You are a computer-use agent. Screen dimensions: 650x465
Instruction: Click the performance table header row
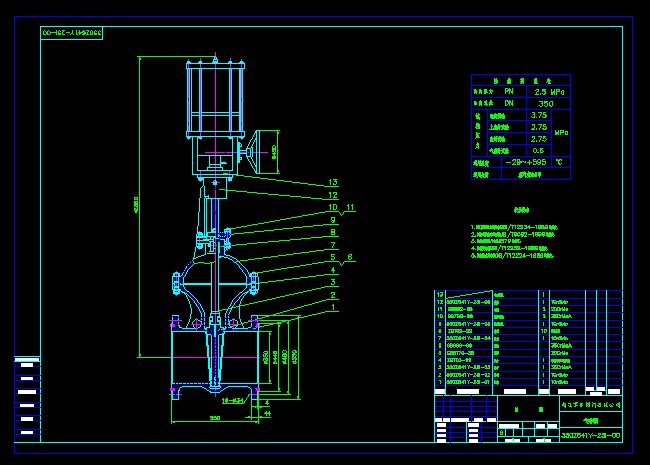coord(520,79)
